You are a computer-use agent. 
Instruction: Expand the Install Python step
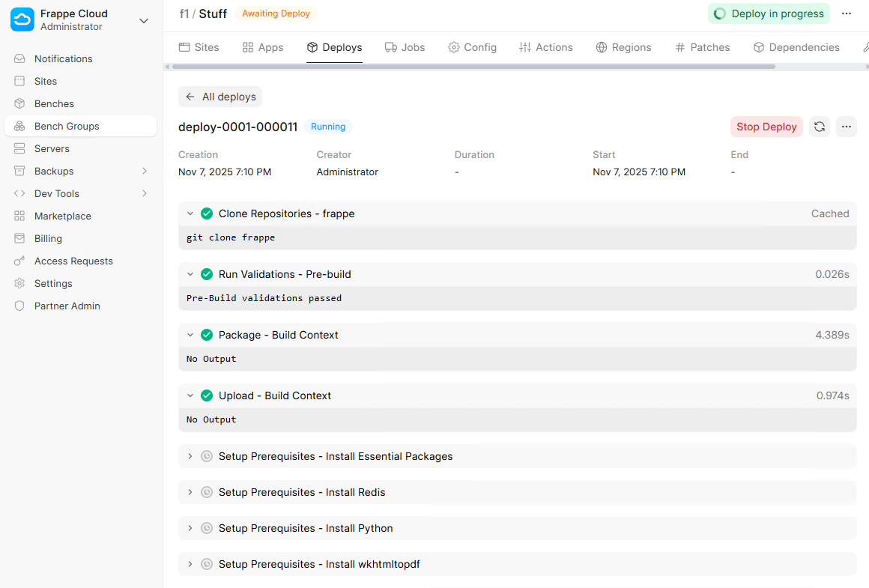pos(190,528)
